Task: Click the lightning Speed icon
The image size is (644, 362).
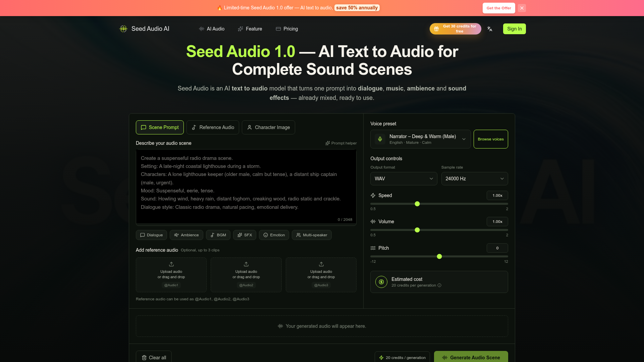Action: click(373, 195)
